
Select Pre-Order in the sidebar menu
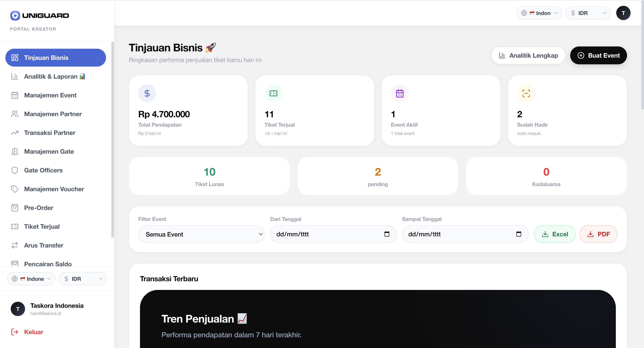point(38,208)
